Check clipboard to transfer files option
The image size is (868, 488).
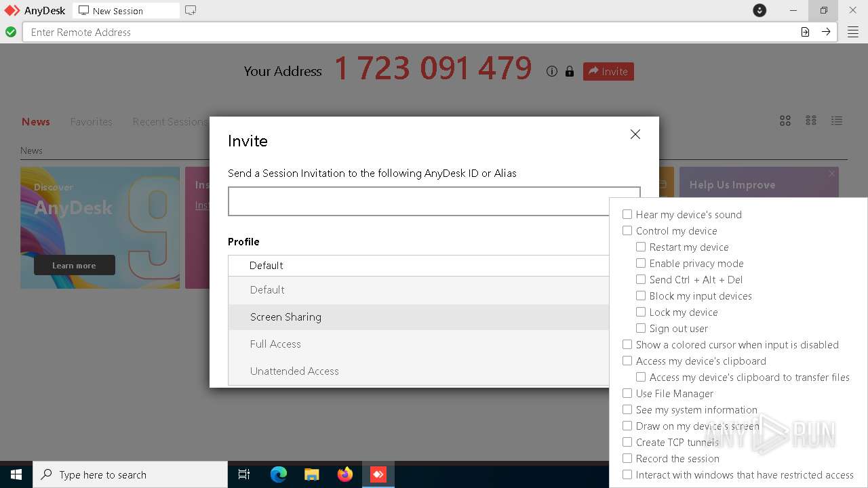pos(641,377)
